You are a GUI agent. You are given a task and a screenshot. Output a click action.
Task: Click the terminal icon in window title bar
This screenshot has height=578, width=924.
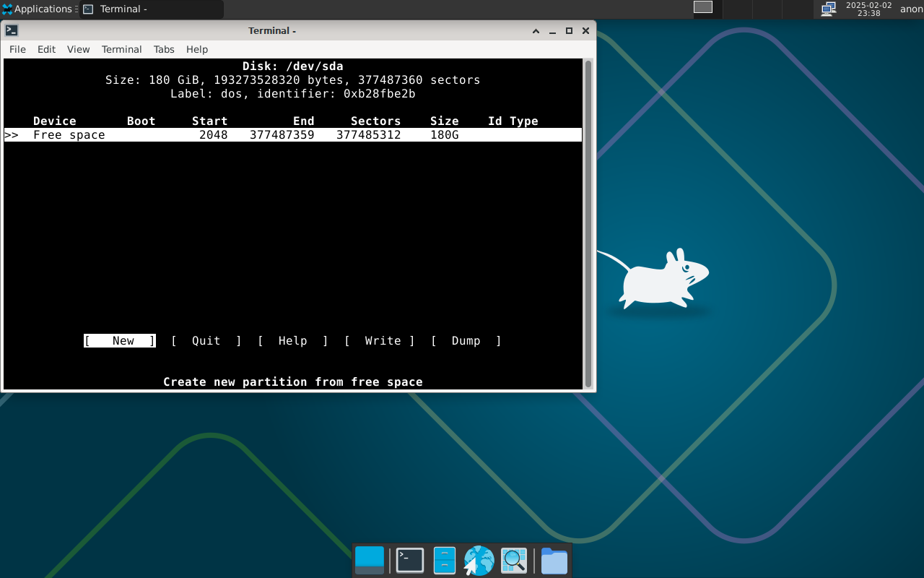pyautogui.click(x=12, y=30)
